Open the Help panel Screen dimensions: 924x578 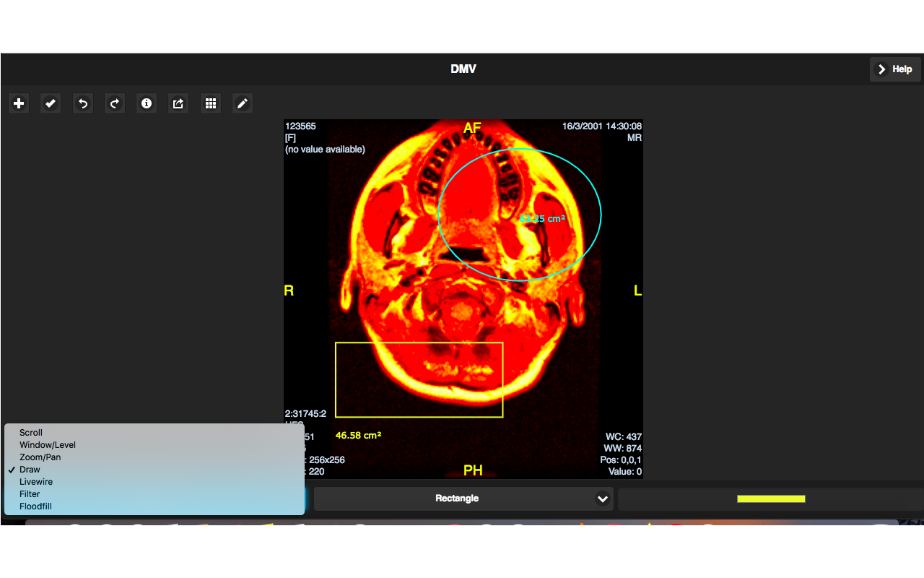tap(895, 69)
